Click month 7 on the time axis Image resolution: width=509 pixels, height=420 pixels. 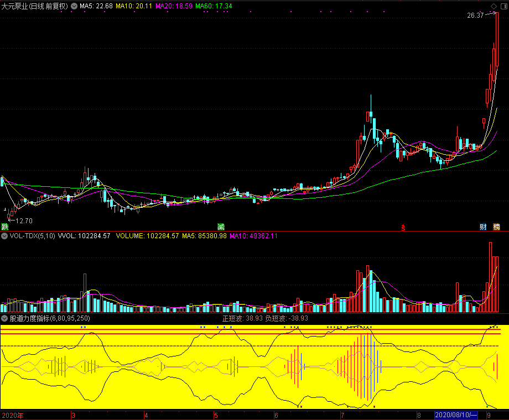pos(342,416)
